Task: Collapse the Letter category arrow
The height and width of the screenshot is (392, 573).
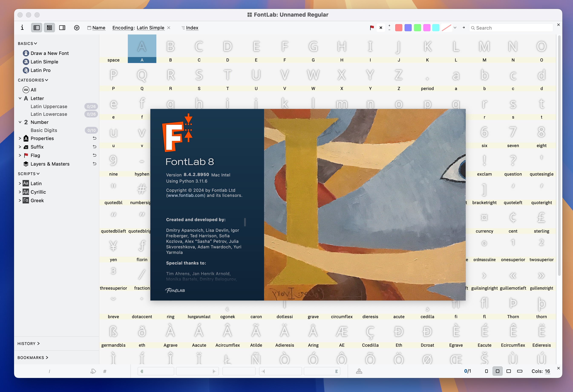Action: [20, 98]
